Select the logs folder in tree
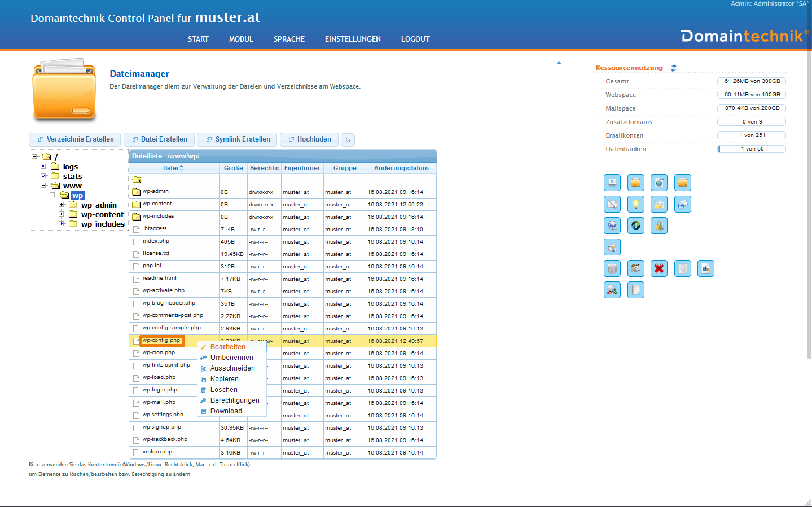 click(70, 166)
